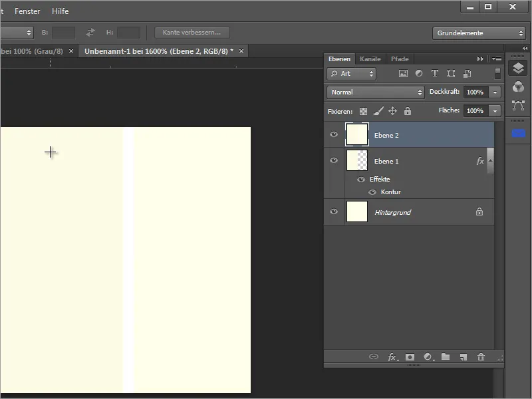Viewport: 532px width, 399px height.
Task: Filter layers by smart object icon
Action: click(x=467, y=74)
